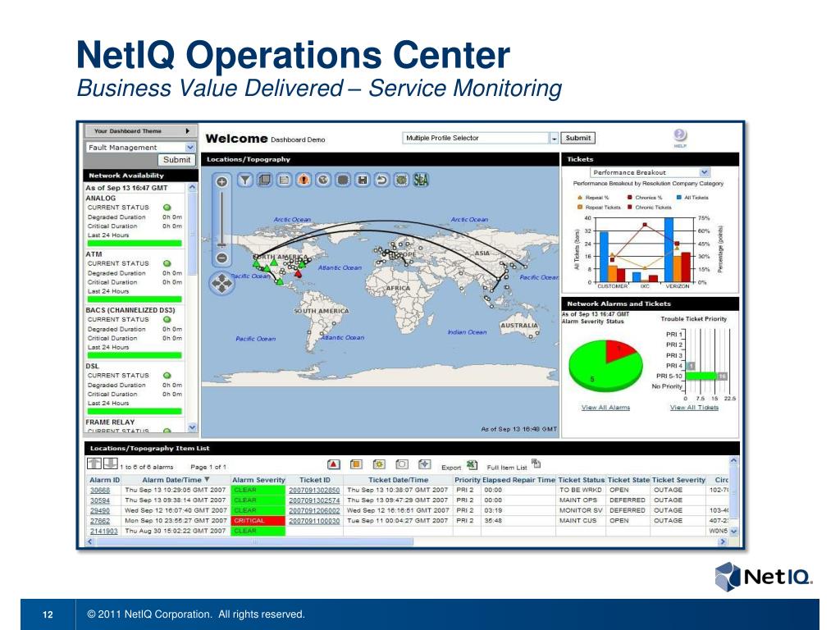Open ticket 2007091100030
This screenshot has width=840, height=630.
(314, 521)
